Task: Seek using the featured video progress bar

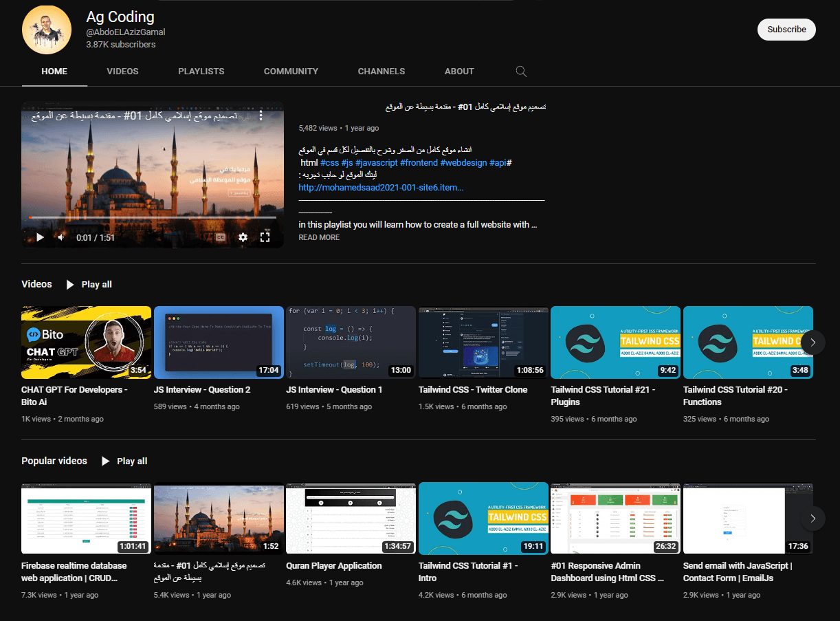Action: [x=153, y=217]
